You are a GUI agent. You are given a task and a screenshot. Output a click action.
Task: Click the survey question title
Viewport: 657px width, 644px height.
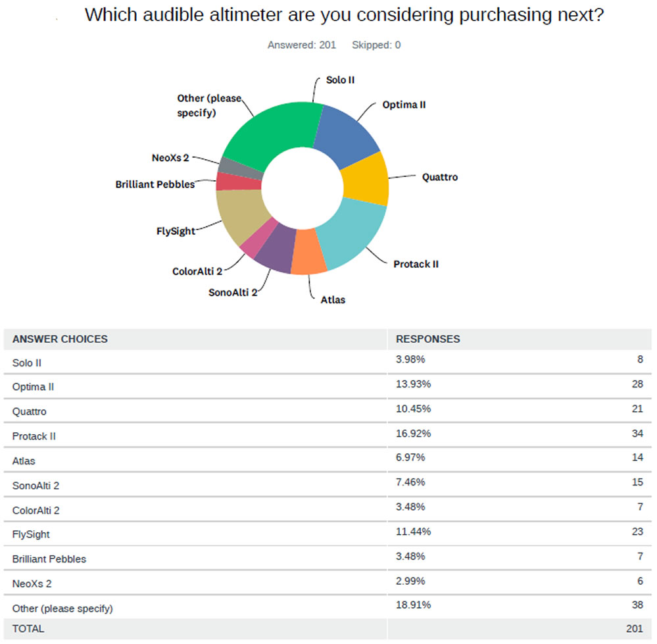(x=344, y=15)
